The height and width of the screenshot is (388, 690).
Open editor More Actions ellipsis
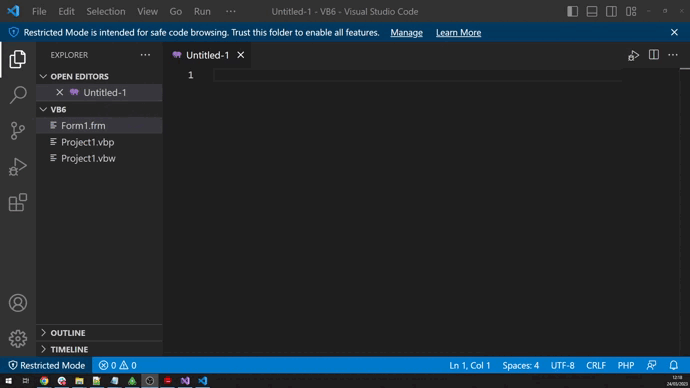point(673,55)
